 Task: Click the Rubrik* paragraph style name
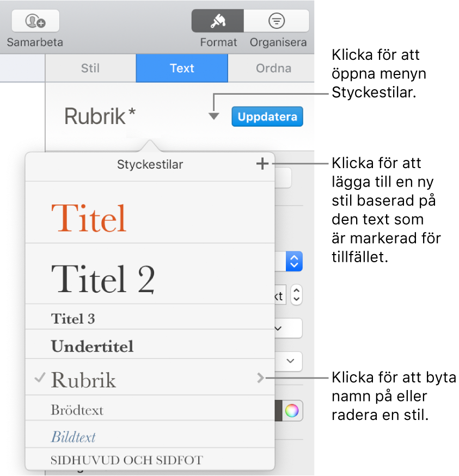(100, 116)
